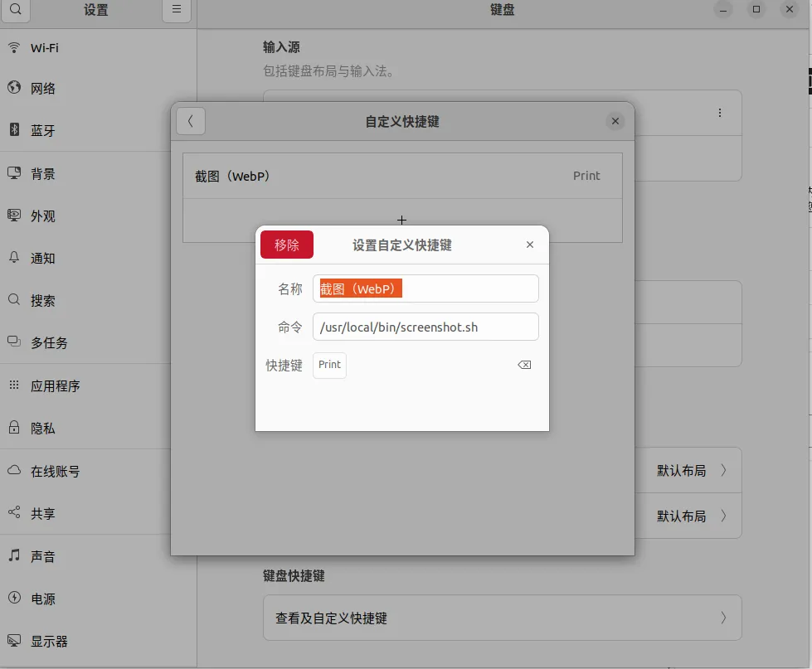Open the hamburger menu in Settings header
The image size is (812, 669).
pyautogui.click(x=176, y=9)
